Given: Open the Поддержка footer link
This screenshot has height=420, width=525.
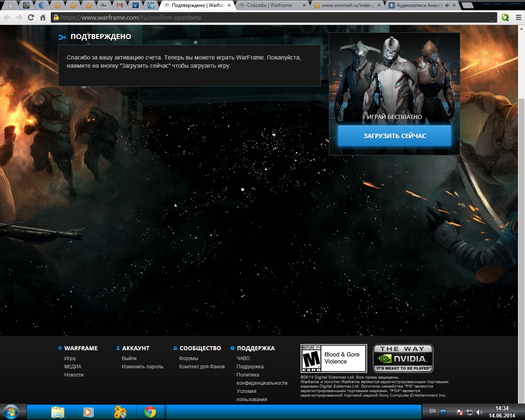Looking at the screenshot, I should (x=250, y=367).
